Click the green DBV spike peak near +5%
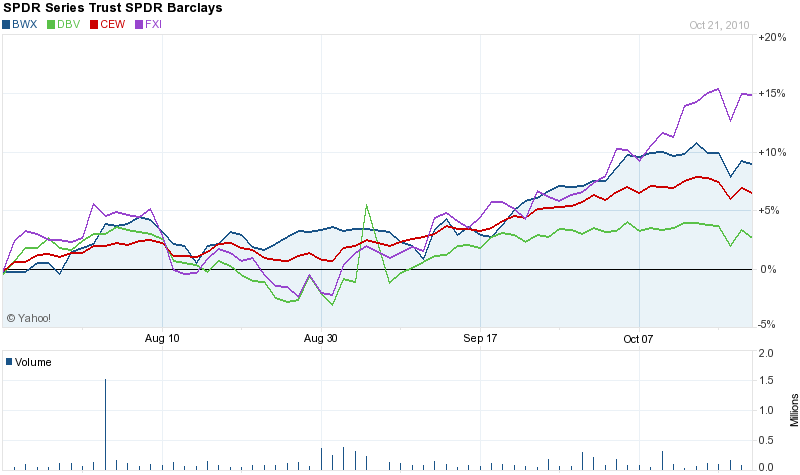The height and width of the screenshot is (475, 800). tap(366, 206)
